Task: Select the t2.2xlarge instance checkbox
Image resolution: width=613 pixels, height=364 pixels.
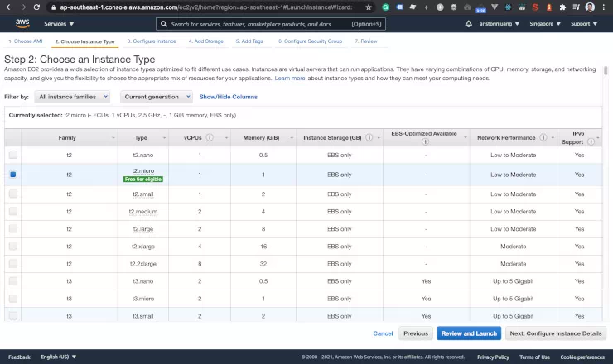Action: pyautogui.click(x=13, y=264)
